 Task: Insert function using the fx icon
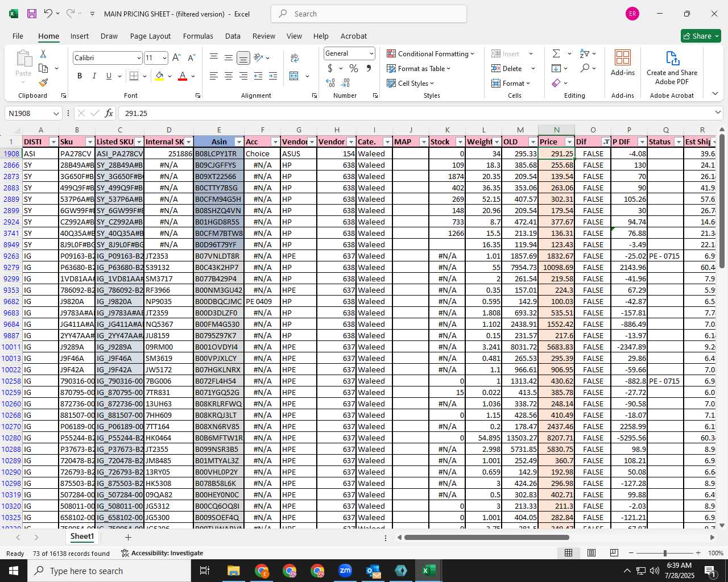(x=109, y=113)
